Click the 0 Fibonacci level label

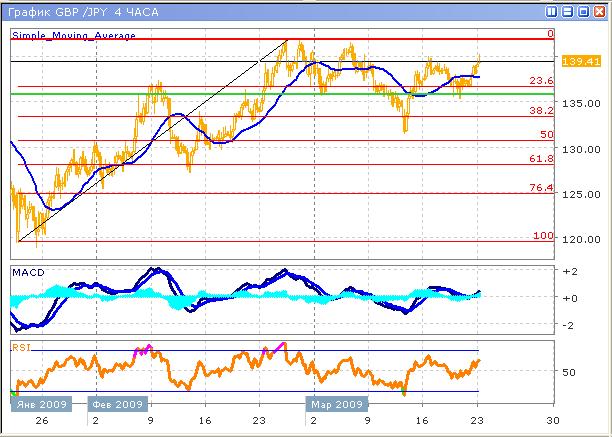(x=550, y=34)
